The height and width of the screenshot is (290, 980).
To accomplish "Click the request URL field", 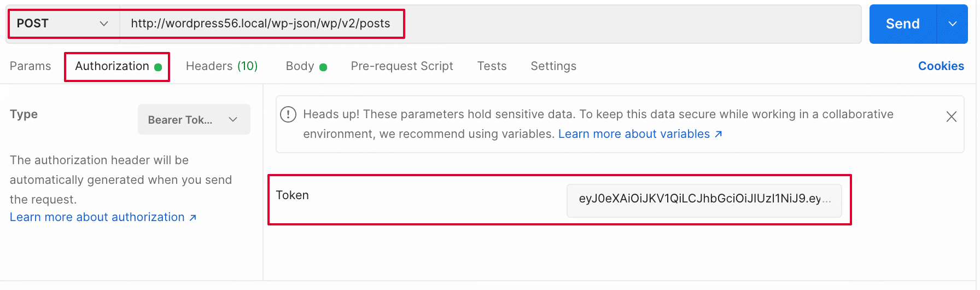I will [490, 24].
